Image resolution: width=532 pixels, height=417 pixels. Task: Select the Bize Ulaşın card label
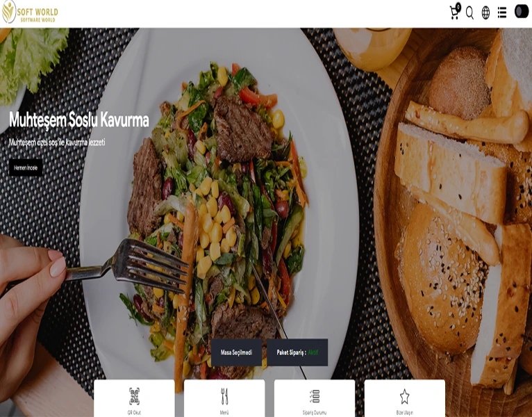pos(404,413)
